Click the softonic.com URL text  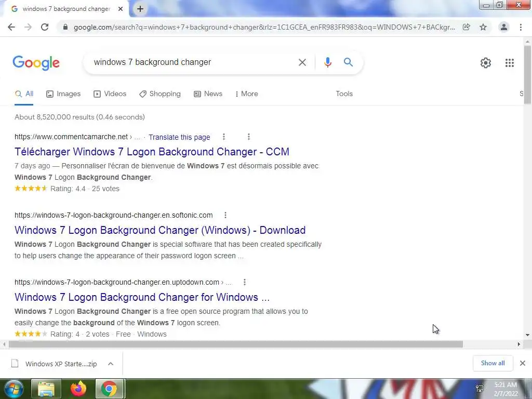coord(114,215)
